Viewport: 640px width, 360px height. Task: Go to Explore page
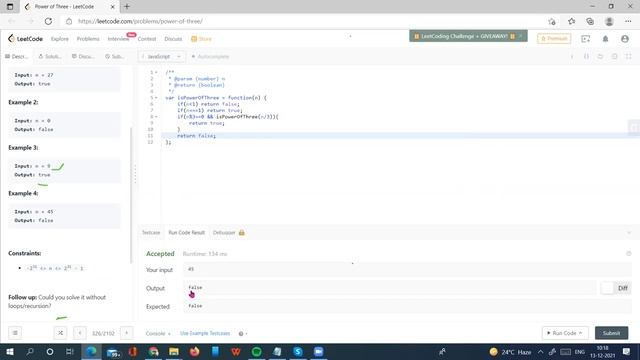(x=60, y=39)
